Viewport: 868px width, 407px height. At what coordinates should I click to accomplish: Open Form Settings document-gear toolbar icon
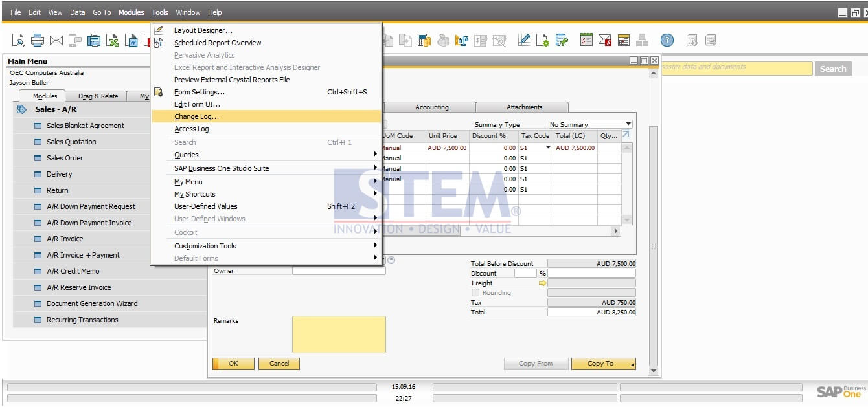pyautogui.click(x=543, y=40)
